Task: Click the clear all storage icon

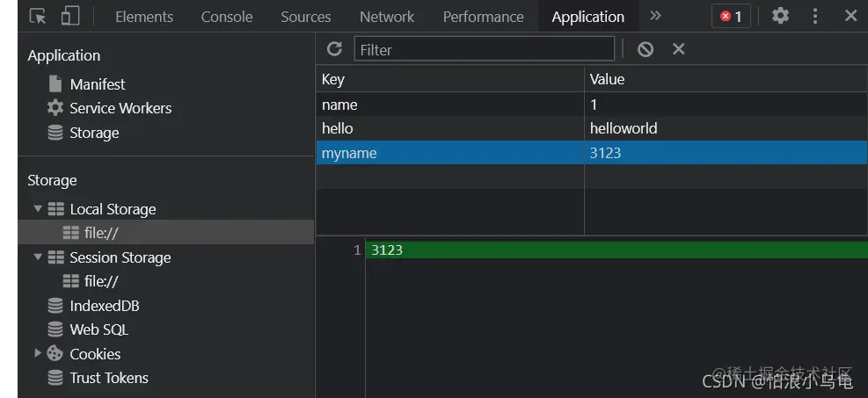Action: point(646,49)
